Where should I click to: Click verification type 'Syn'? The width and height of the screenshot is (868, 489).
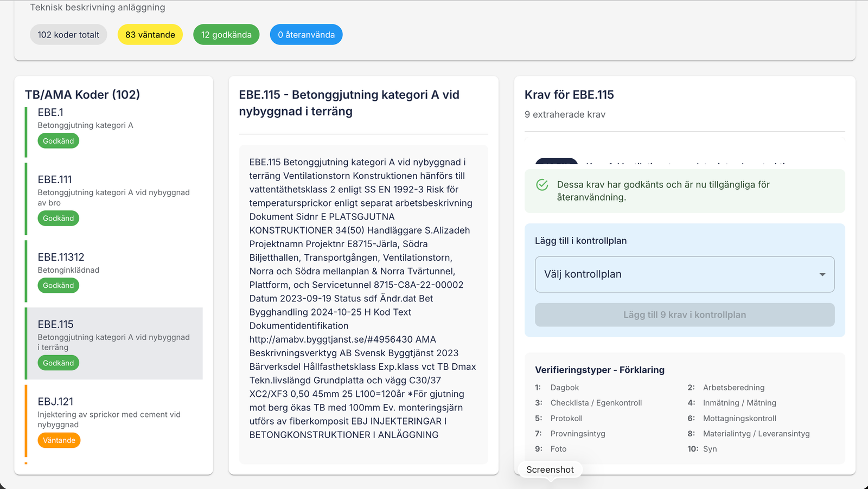pos(710,449)
